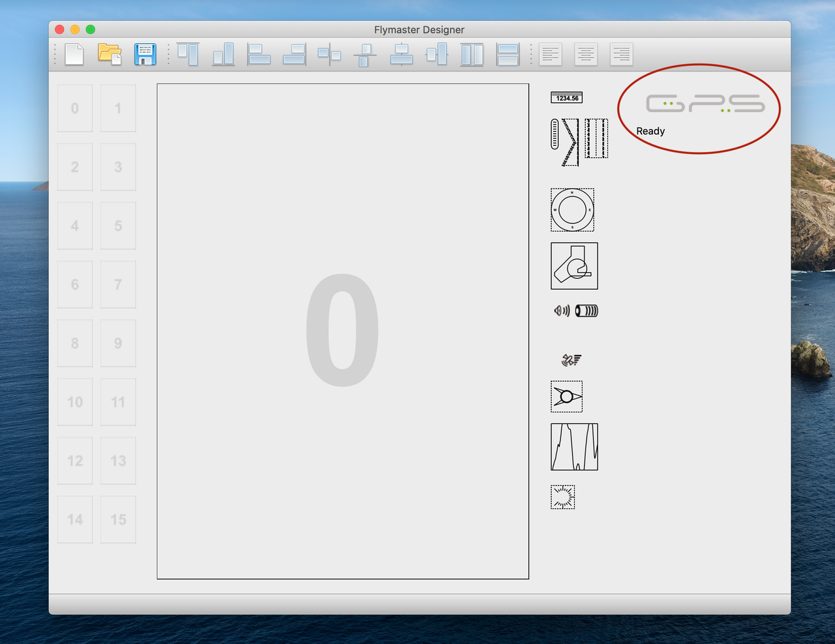
Task: Select page 3 thumbnail
Action: coord(118,167)
